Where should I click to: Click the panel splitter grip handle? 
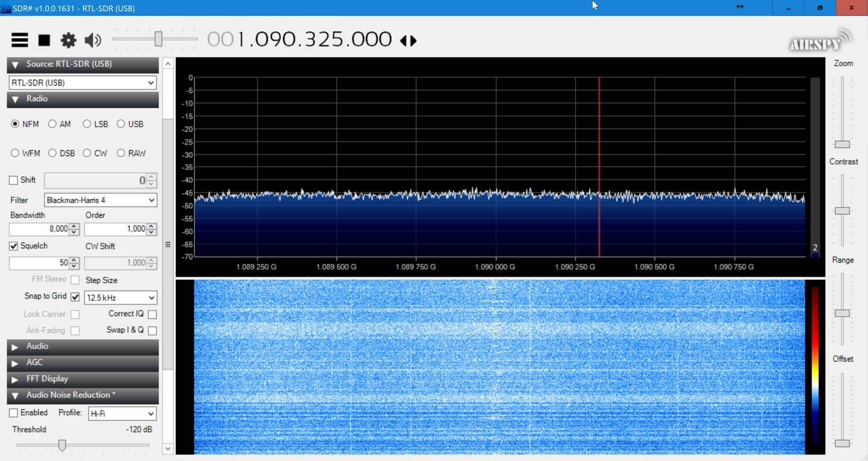tap(168, 245)
